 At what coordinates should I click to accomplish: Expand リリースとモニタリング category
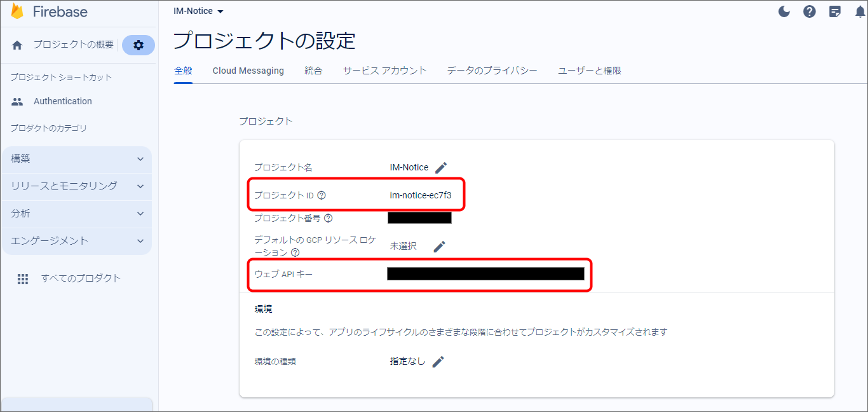pos(77,186)
